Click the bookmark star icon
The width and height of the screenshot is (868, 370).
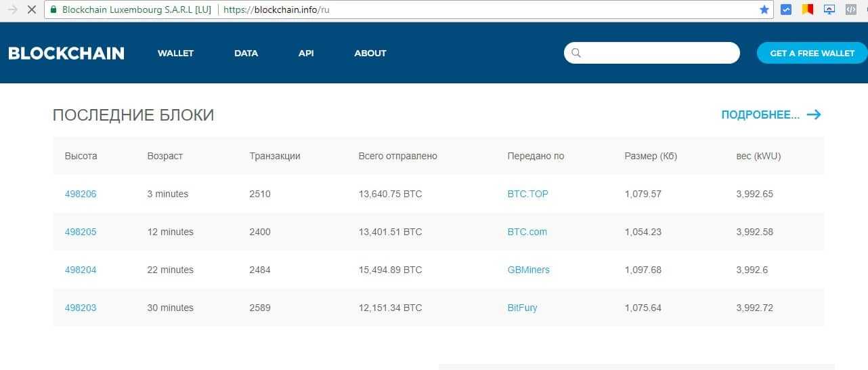click(764, 10)
